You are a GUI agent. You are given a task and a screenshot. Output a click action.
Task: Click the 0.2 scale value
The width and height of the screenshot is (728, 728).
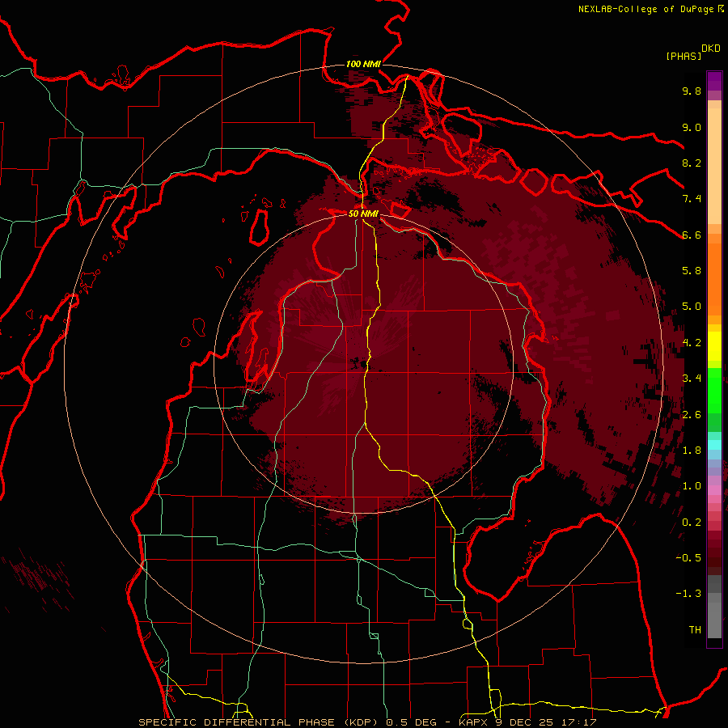click(692, 523)
